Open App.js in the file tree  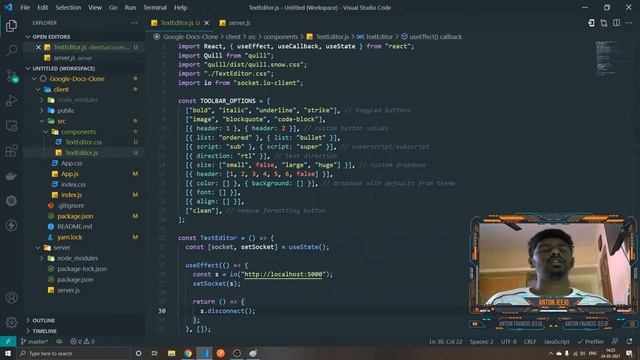[x=84, y=174]
